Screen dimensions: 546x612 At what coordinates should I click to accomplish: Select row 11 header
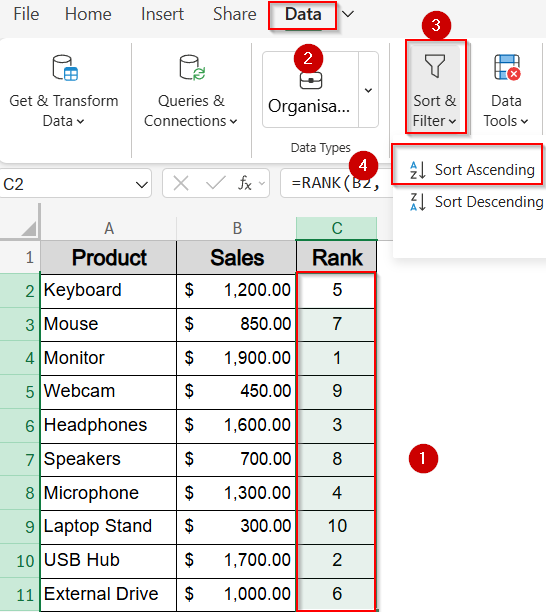click(20, 595)
